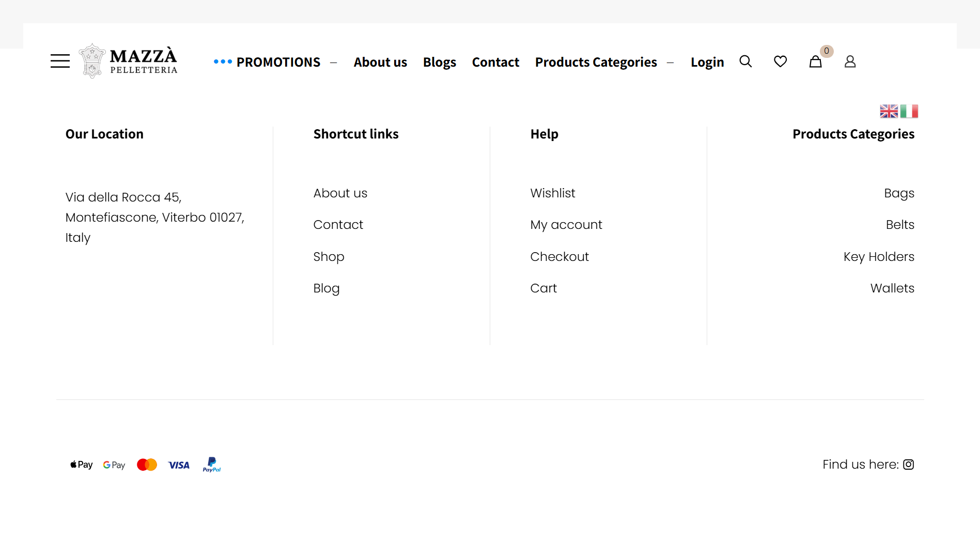Go to Checkout from the Help section
The width and height of the screenshot is (980, 557).
[x=559, y=257]
